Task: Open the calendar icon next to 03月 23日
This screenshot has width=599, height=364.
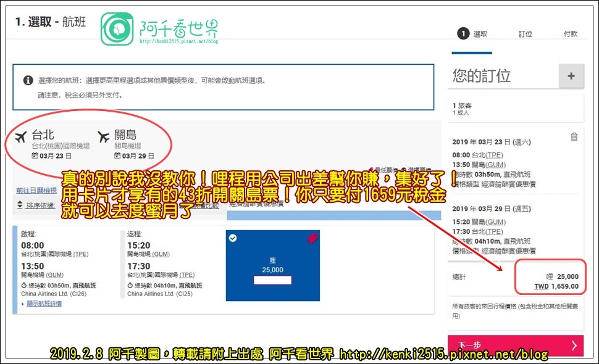Action: pos(35,155)
